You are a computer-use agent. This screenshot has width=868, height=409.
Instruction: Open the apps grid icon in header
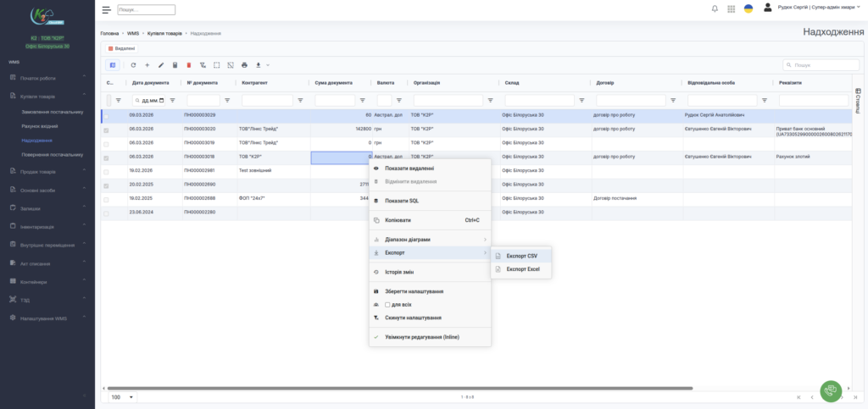click(x=732, y=9)
